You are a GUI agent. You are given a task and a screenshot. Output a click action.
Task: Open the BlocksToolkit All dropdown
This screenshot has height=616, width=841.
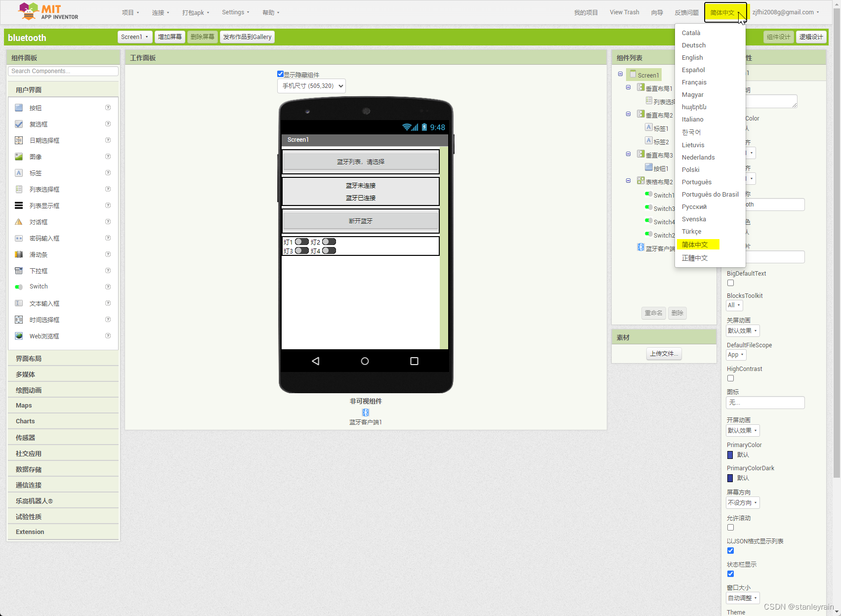tap(734, 305)
